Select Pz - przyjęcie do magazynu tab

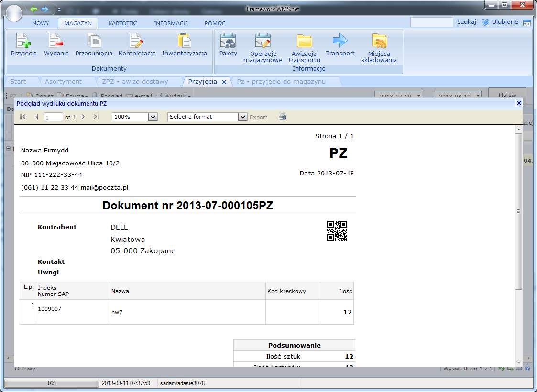281,81
